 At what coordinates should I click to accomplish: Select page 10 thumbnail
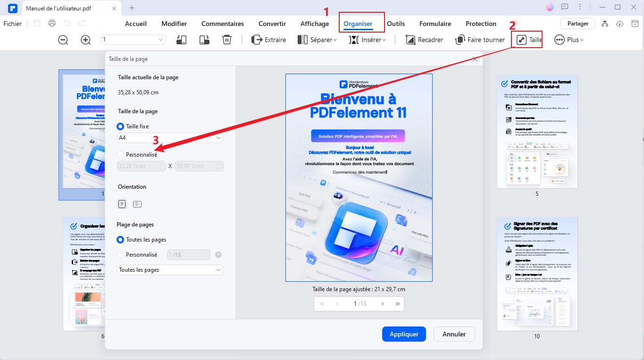point(537,274)
